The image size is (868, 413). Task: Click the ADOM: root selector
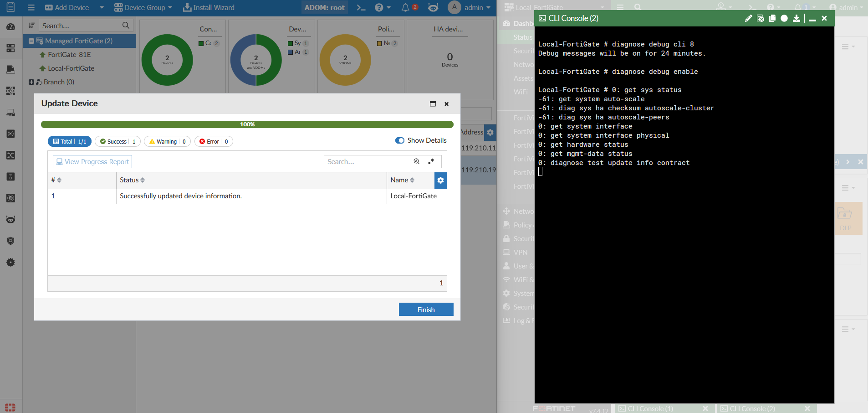click(x=324, y=8)
